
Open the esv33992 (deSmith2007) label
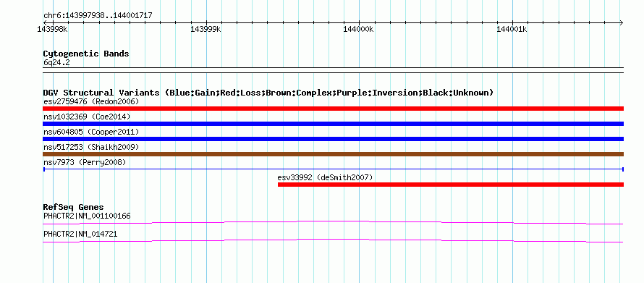(325, 177)
